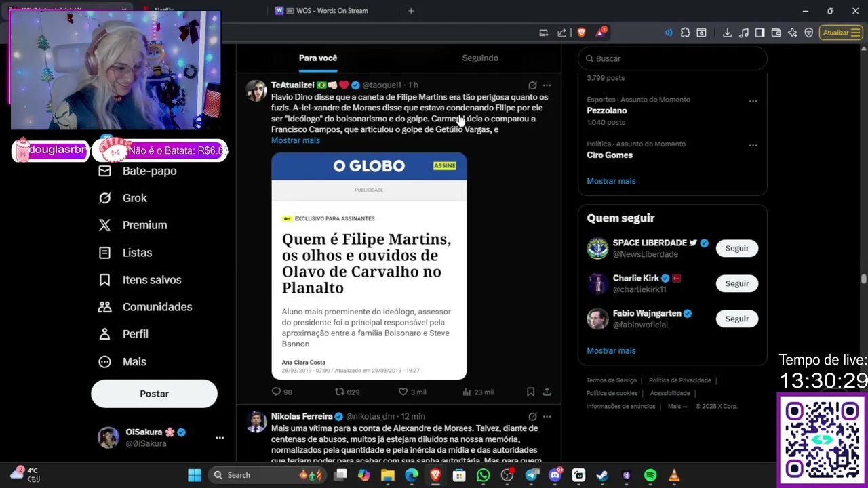Viewport: 868px width, 488px height.
Task: Click the Atualizar browser menu button
Action: tap(840, 33)
